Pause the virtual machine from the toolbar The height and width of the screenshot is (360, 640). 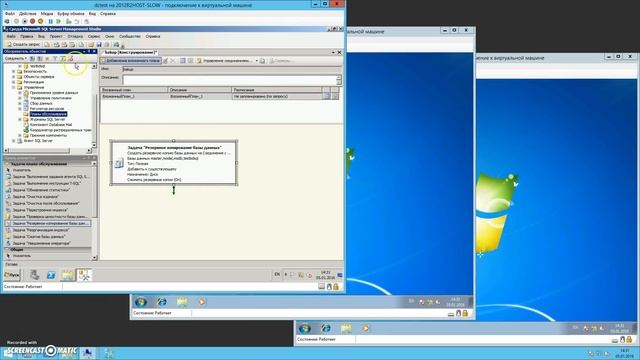pyautogui.click(x=51, y=21)
